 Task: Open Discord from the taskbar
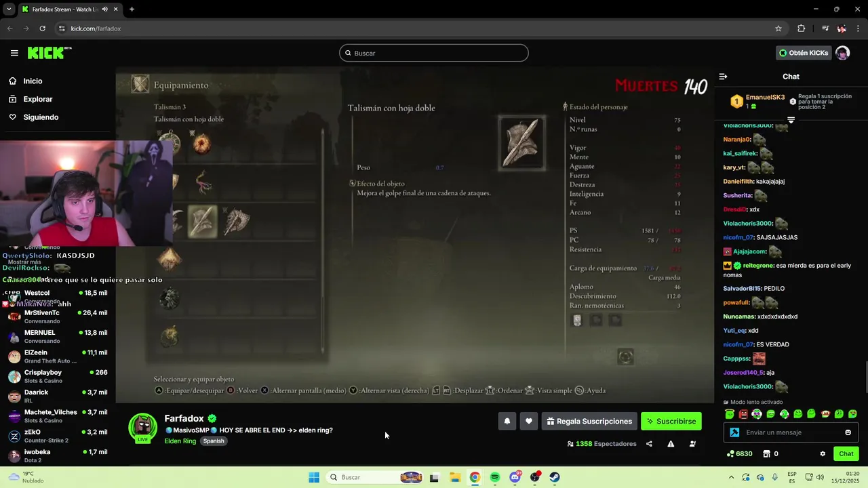[x=515, y=477]
